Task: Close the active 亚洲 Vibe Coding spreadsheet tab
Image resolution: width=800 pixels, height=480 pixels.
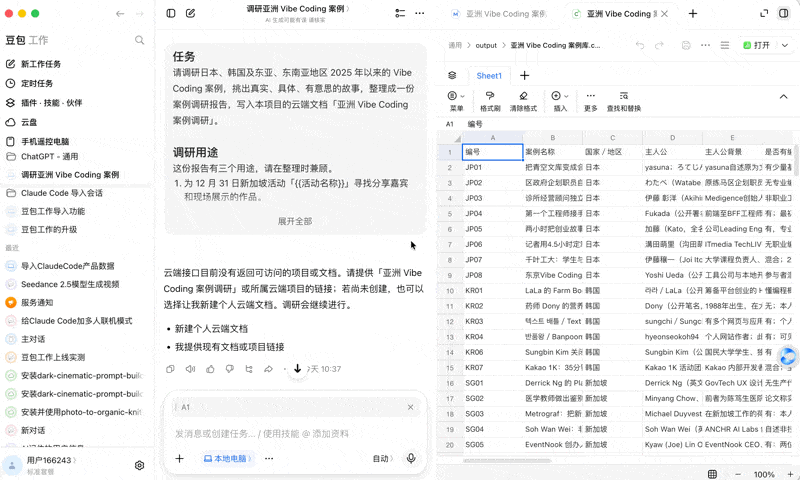Action: 664,14
